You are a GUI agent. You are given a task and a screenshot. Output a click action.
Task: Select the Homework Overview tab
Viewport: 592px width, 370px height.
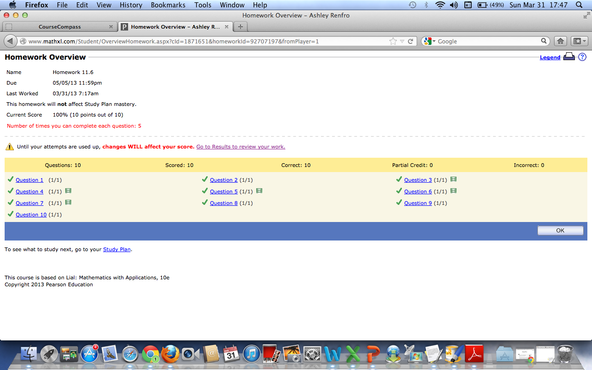click(175, 27)
